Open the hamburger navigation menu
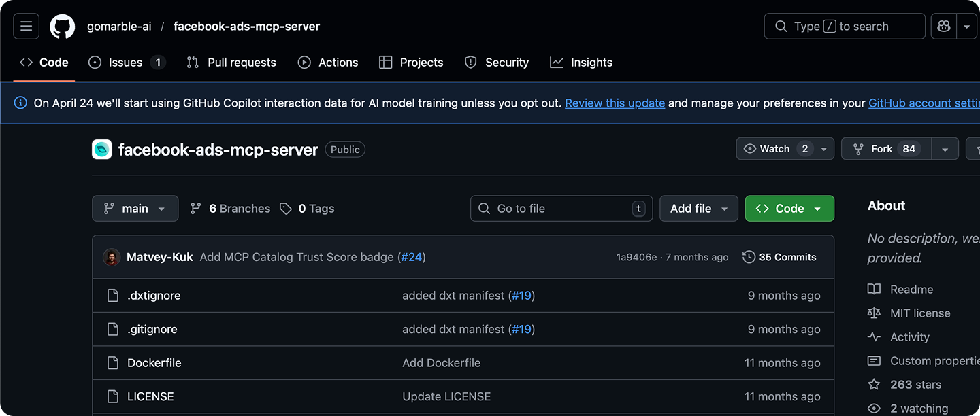Viewport: 980px width, 416px height. (27, 27)
